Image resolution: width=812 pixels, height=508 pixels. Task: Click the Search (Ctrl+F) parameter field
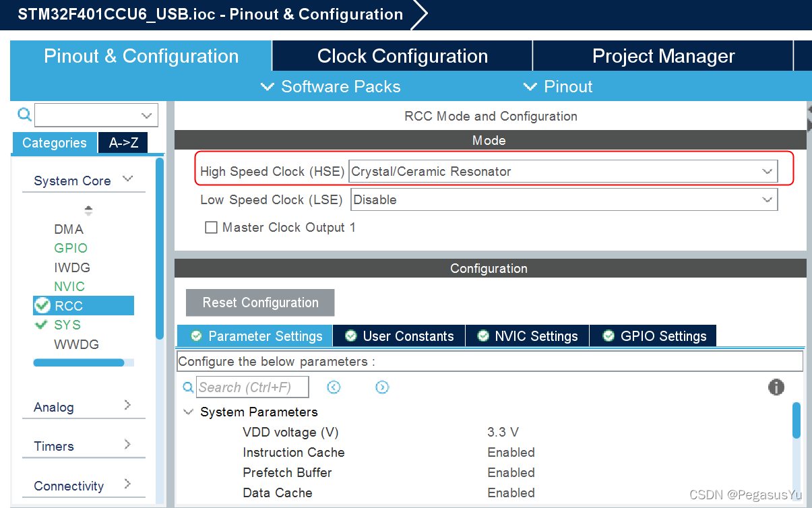pos(253,387)
